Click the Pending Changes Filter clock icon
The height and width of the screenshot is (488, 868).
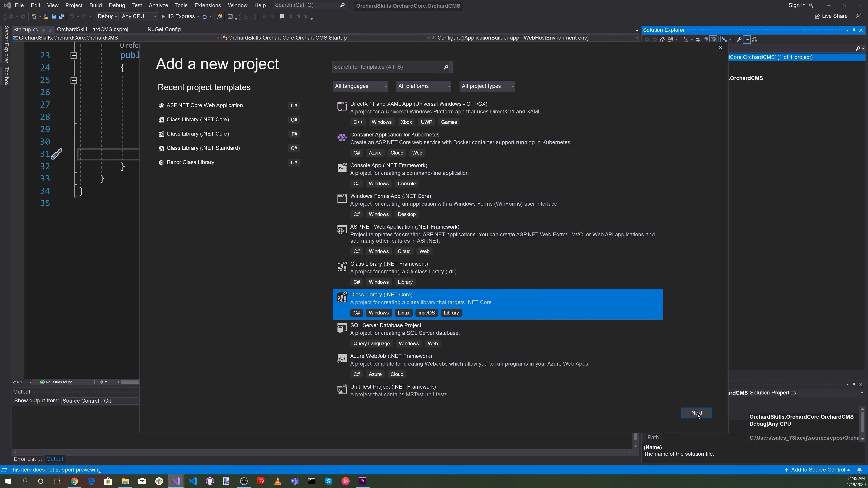coord(686,39)
